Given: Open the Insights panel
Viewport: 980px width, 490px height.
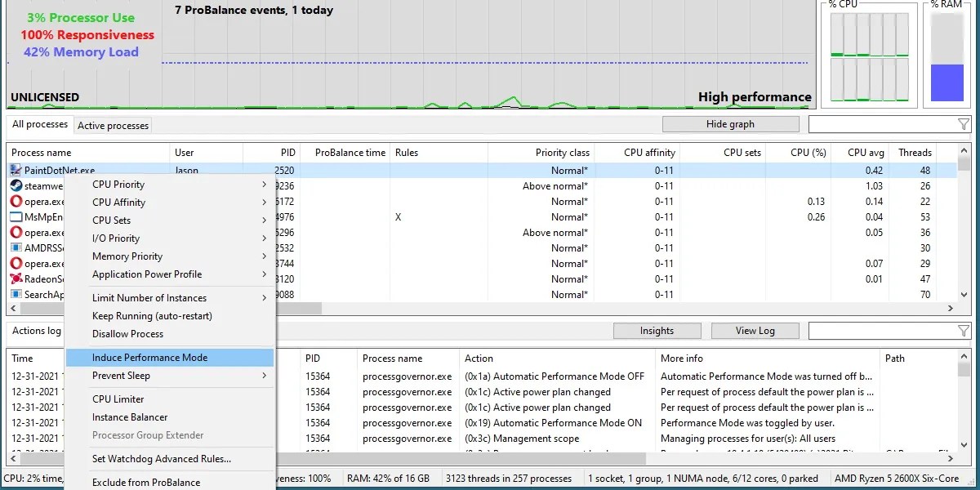Looking at the screenshot, I should [657, 330].
